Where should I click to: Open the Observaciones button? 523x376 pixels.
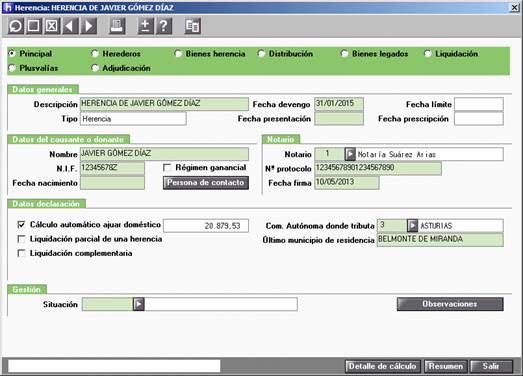point(450,304)
